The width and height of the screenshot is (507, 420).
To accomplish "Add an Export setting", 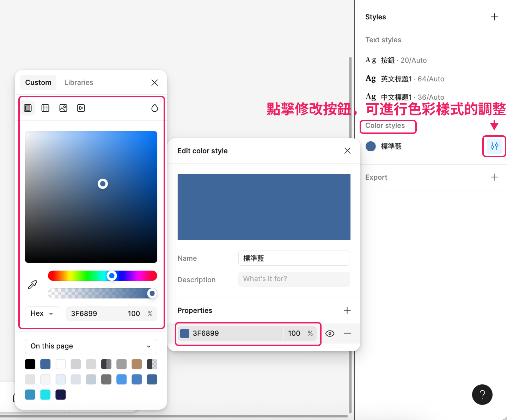I will [x=494, y=177].
